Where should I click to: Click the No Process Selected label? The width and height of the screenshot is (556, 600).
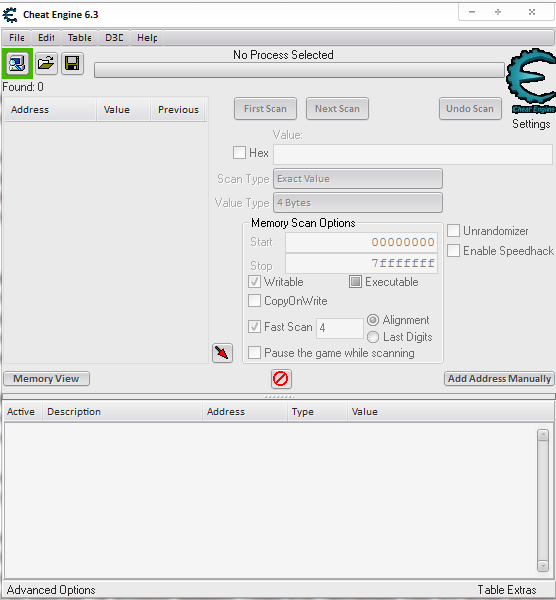coord(283,55)
